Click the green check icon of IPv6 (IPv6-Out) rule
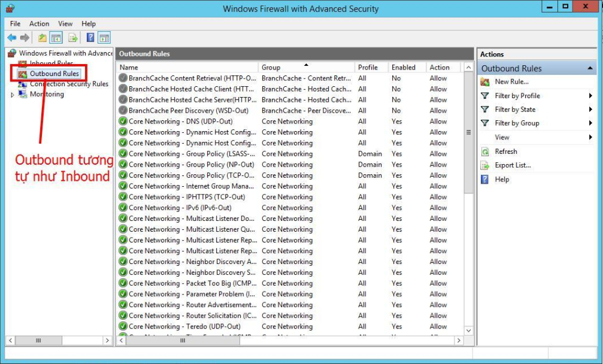Image resolution: width=603 pixels, height=364 pixels. tap(123, 208)
